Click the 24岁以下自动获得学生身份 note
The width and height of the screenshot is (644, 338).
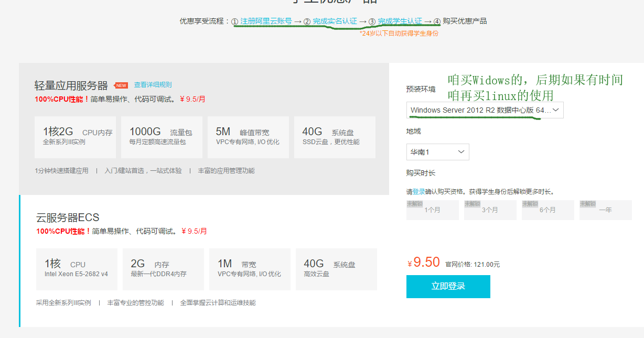[x=399, y=34]
